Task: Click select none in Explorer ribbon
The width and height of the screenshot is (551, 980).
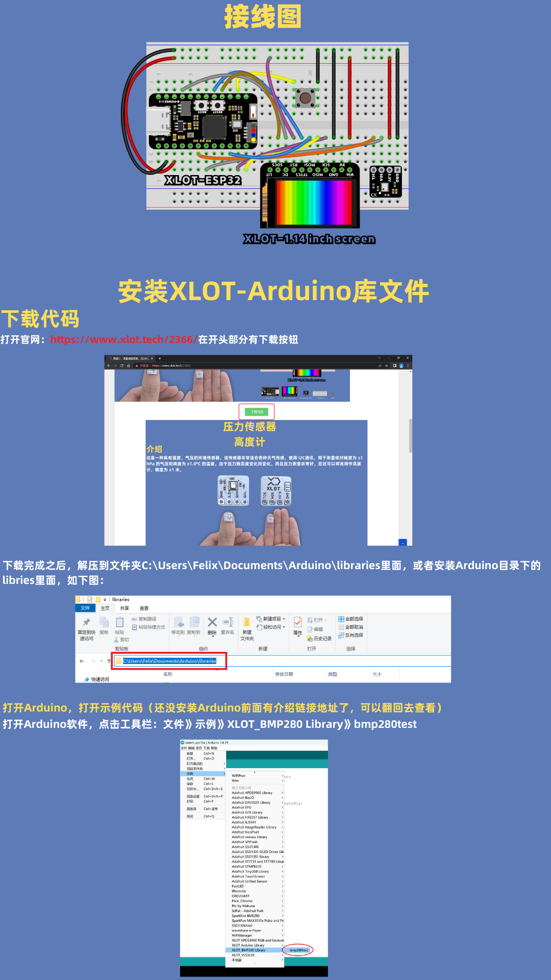Action: (350, 627)
